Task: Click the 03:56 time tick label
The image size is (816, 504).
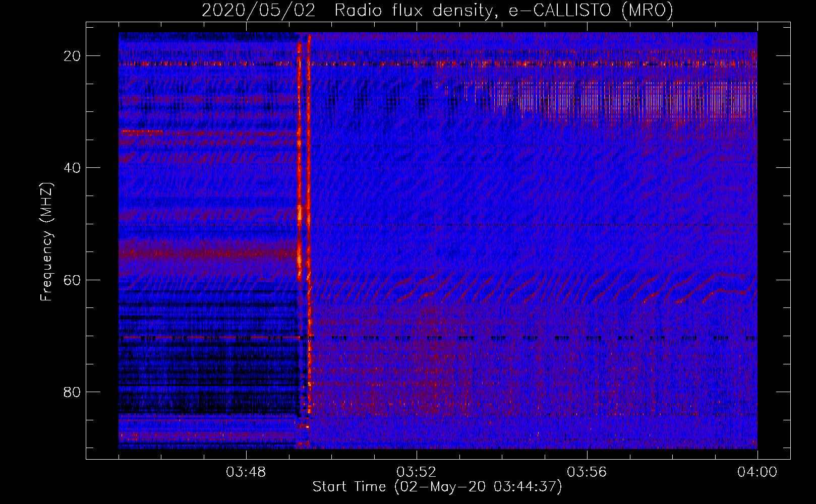Action: (587, 472)
